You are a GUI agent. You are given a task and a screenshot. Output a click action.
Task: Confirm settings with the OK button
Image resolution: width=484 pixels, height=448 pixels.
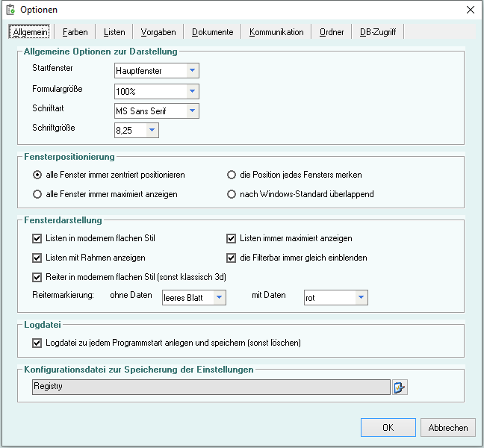[x=388, y=428]
